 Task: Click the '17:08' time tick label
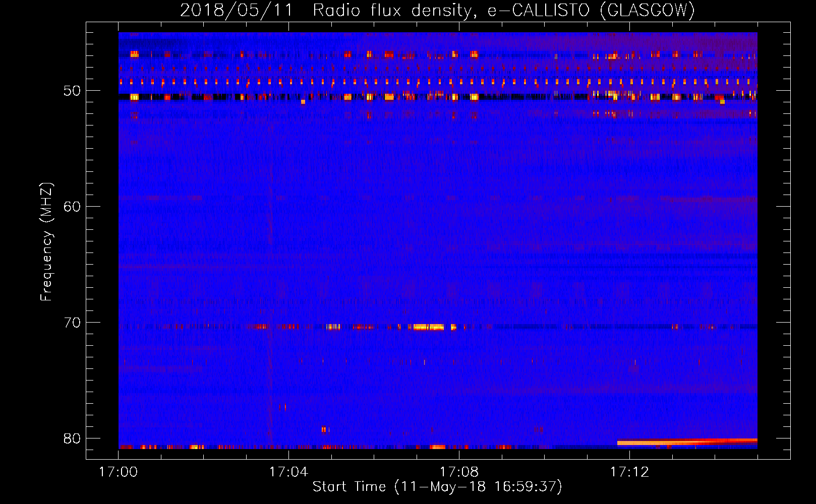459,472
